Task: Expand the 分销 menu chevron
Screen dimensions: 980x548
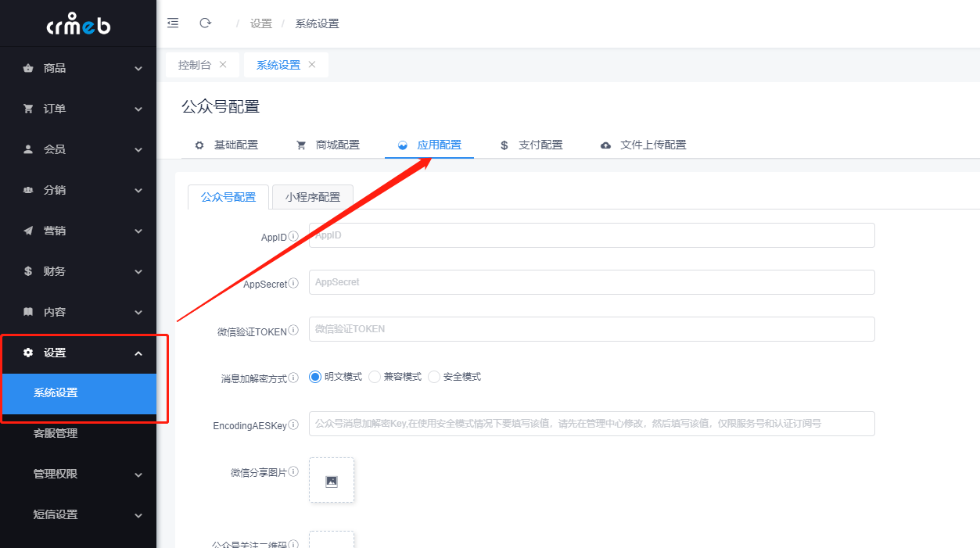Action: click(x=138, y=191)
